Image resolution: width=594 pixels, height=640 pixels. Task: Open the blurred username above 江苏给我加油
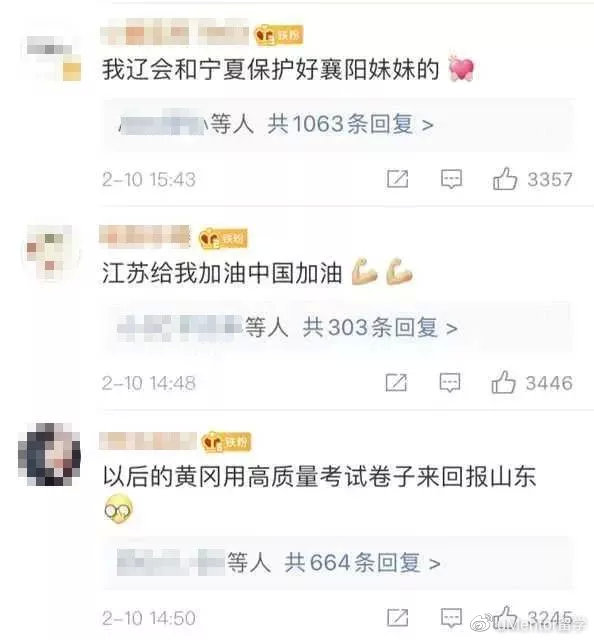pyautogui.click(x=145, y=236)
